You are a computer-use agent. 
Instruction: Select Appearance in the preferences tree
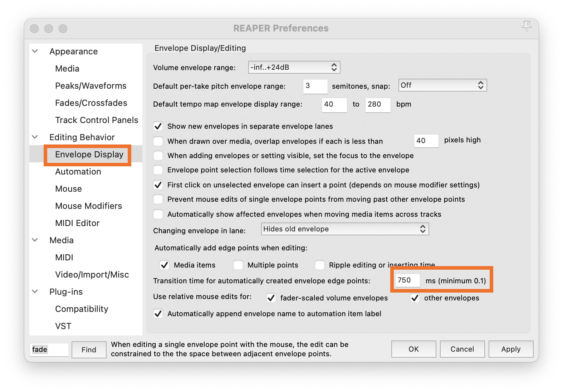point(74,51)
